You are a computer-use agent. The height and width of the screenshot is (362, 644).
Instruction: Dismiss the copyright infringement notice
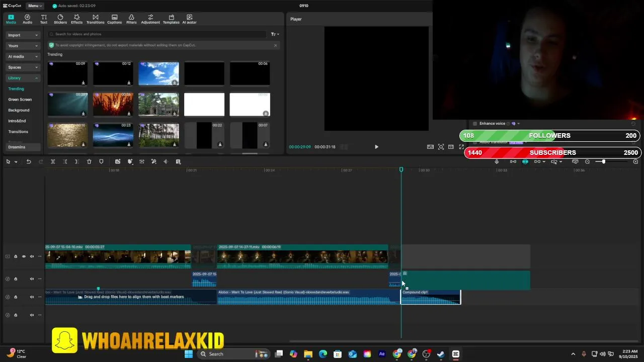[x=275, y=45]
